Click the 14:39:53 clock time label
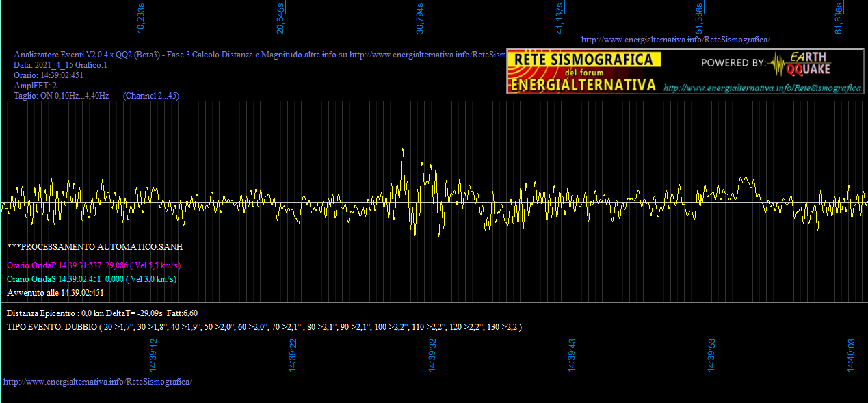This screenshot has width=868, height=403. coord(712,354)
